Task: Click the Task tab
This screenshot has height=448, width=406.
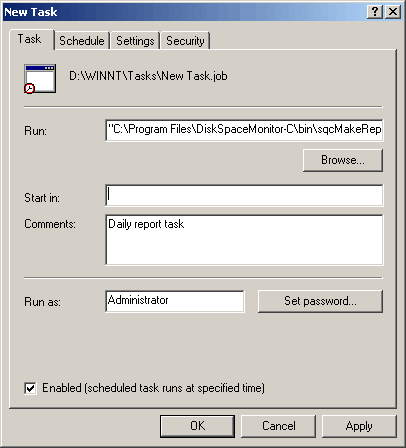Action: [x=30, y=39]
